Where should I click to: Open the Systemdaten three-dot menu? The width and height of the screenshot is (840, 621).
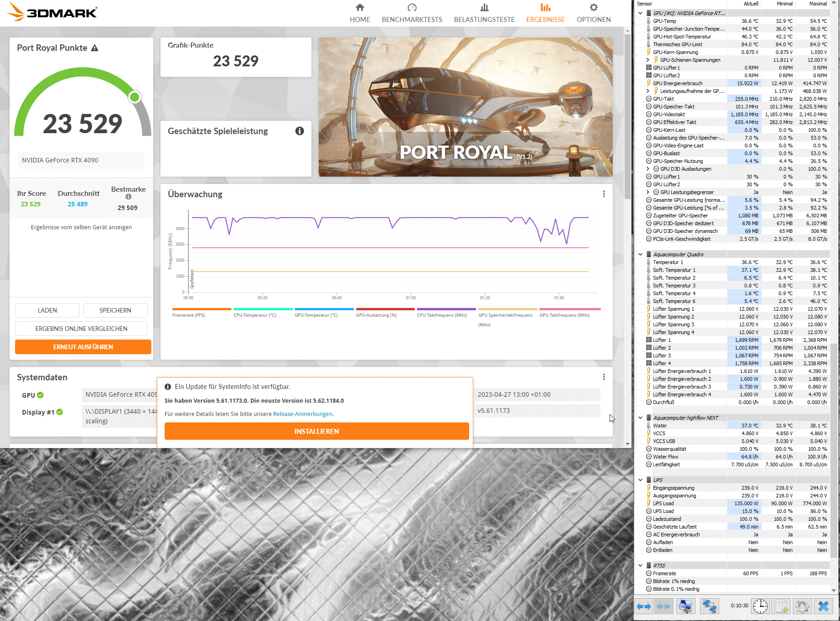coord(604,377)
